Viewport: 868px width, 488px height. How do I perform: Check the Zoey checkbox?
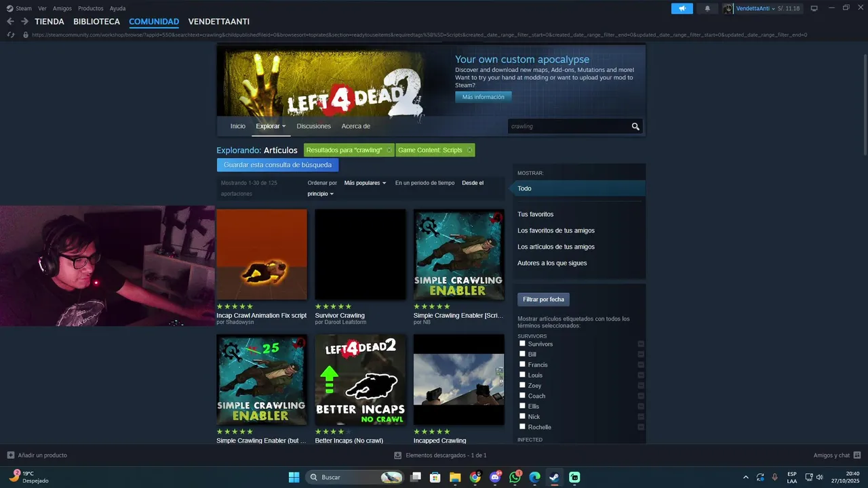coord(522,385)
